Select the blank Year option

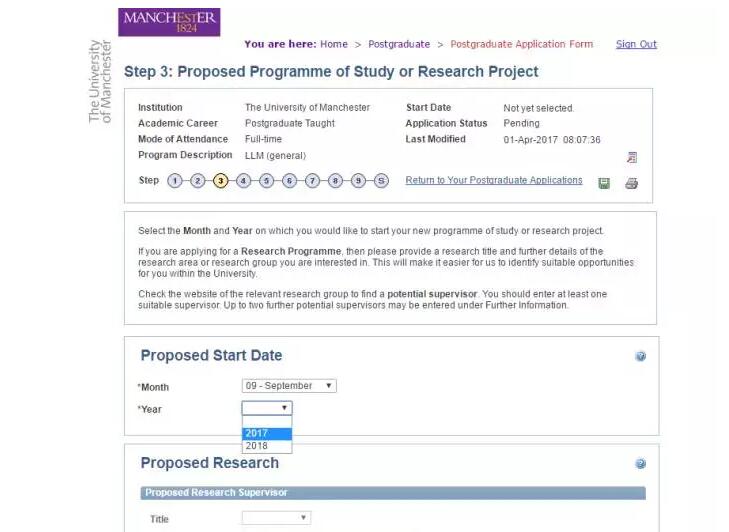266,422
